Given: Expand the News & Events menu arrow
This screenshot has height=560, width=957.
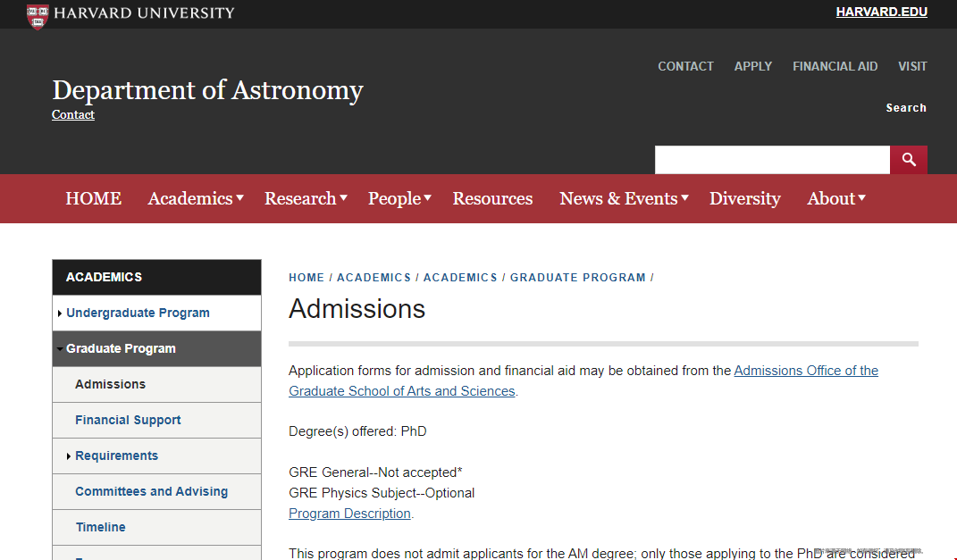Looking at the screenshot, I should [x=684, y=197].
